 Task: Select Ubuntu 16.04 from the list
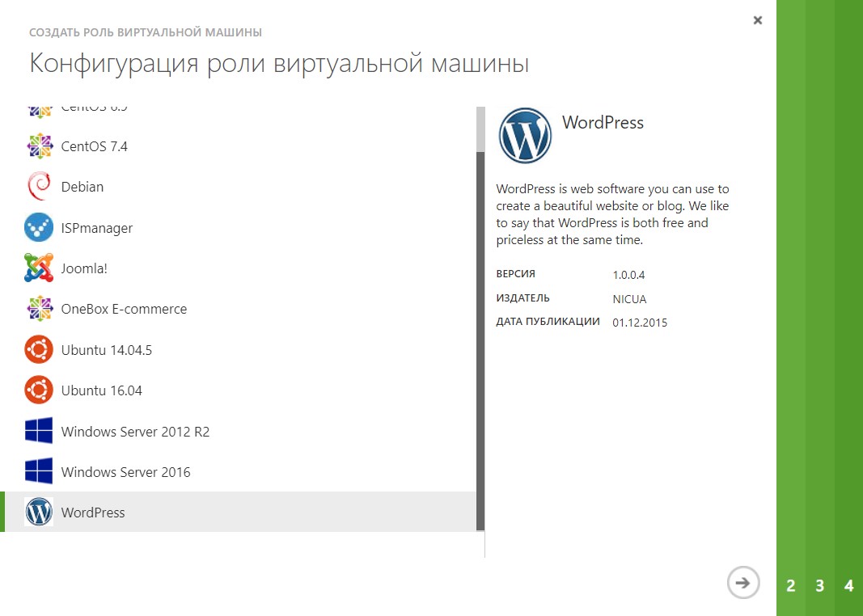pos(239,390)
